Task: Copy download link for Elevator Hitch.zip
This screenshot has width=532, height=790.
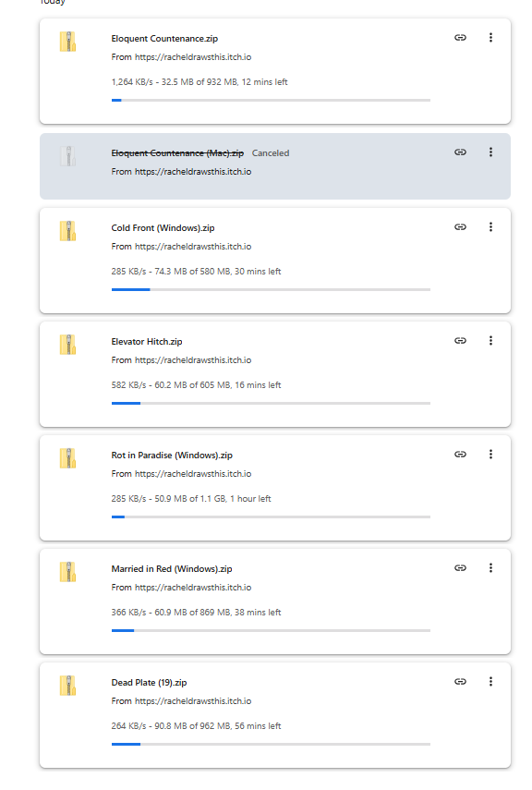Action: [460, 341]
